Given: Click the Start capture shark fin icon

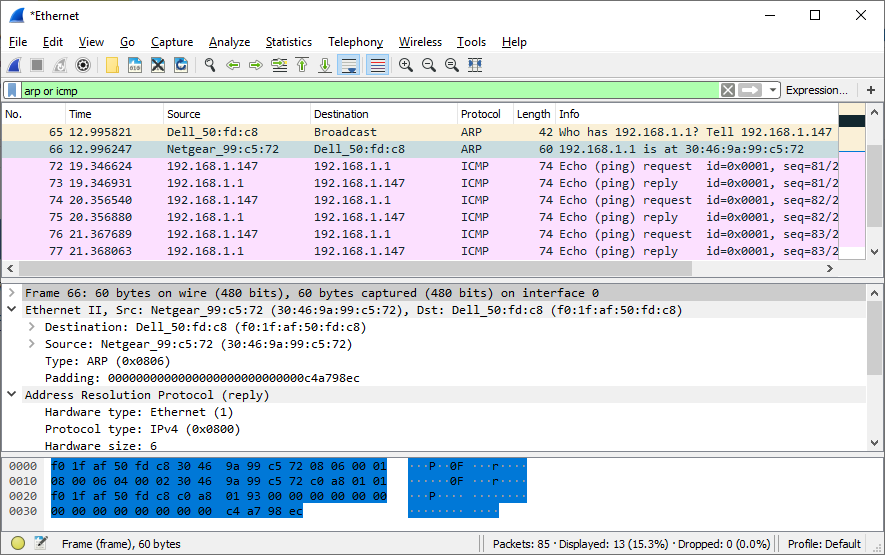Looking at the screenshot, I should point(15,65).
